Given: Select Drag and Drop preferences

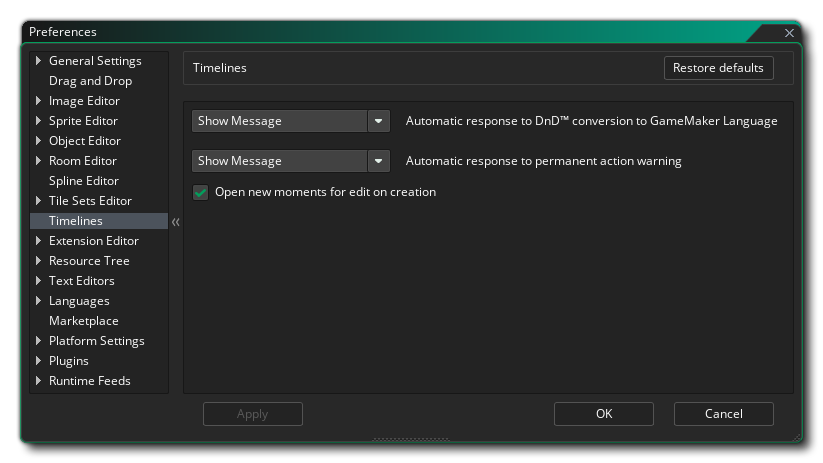Looking at the screenshot, I should (x=90, y=81).
